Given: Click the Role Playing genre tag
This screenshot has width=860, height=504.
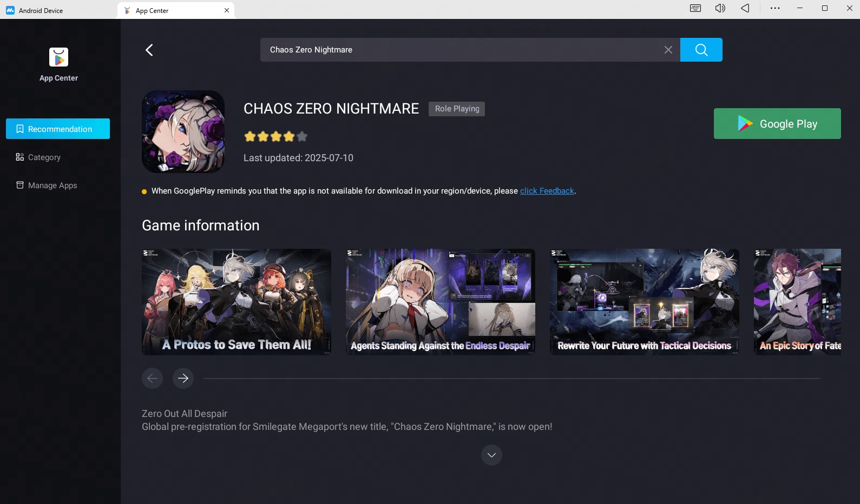Looking at the screenshot, I should pyautogui.click(x=457, y=109).
